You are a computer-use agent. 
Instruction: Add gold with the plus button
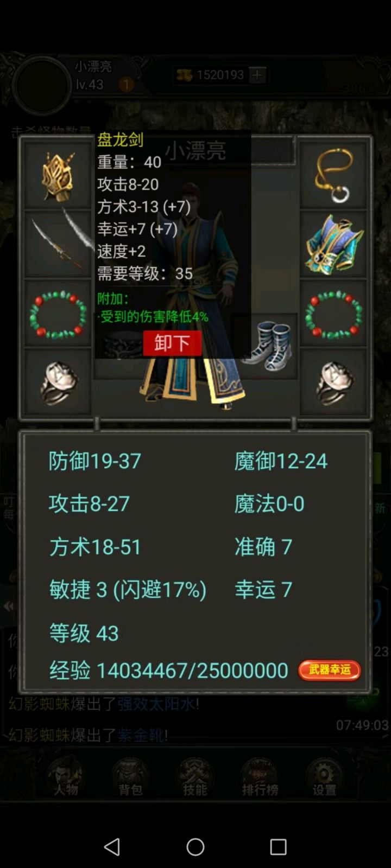(257, 75)
